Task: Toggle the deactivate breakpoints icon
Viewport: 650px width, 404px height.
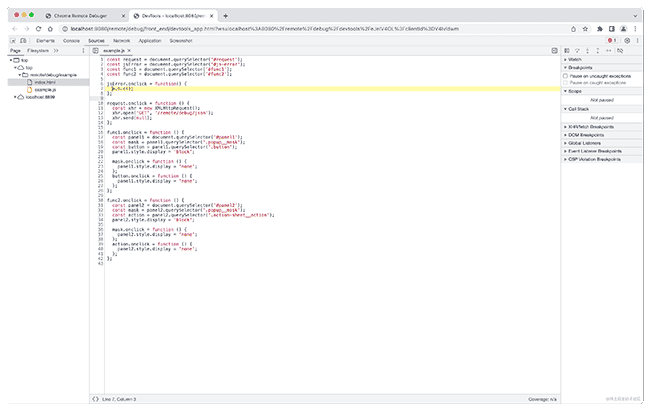Action: 620,51
